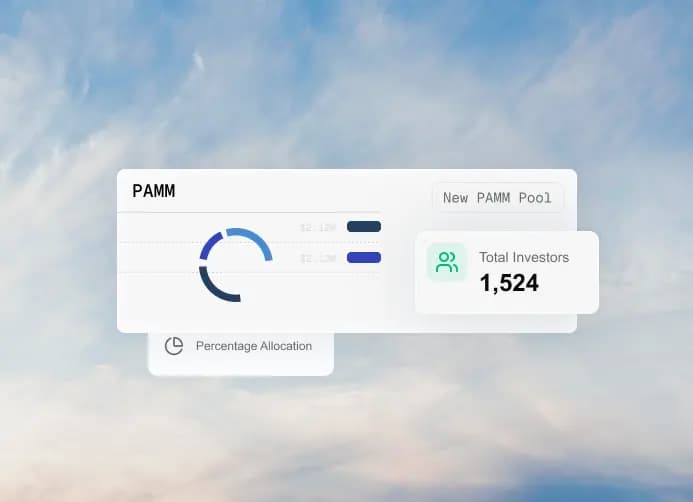The image size is (693, 502).
Task: Click the bright blue legend swatch
Action: [x=364, y=258]
